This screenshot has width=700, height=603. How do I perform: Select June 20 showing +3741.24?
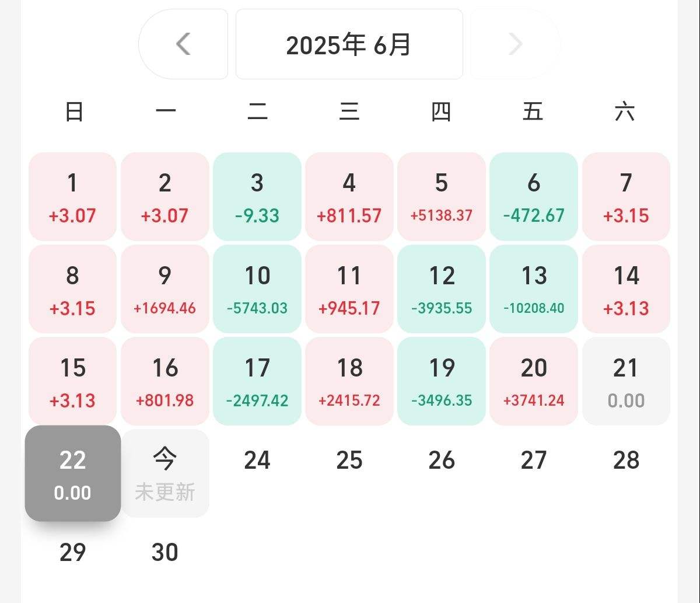coord(534,381)
